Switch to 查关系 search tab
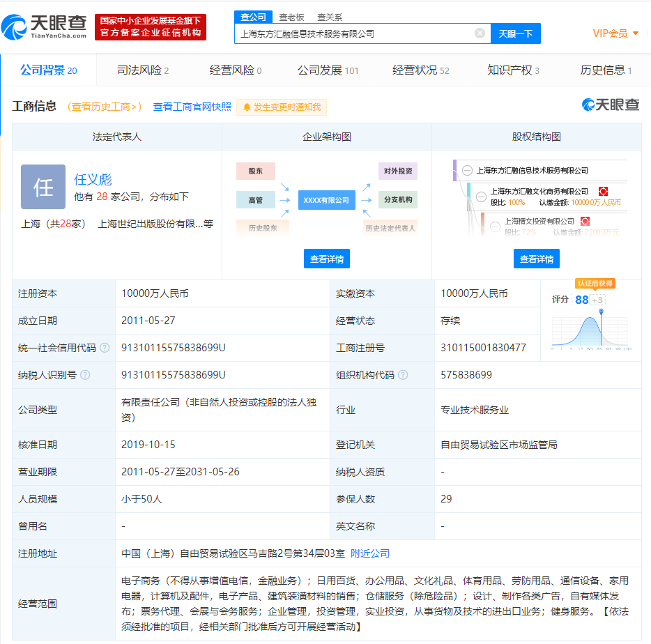Image resolution: width=651 pixels, height=644 pixels. (330, 17)
